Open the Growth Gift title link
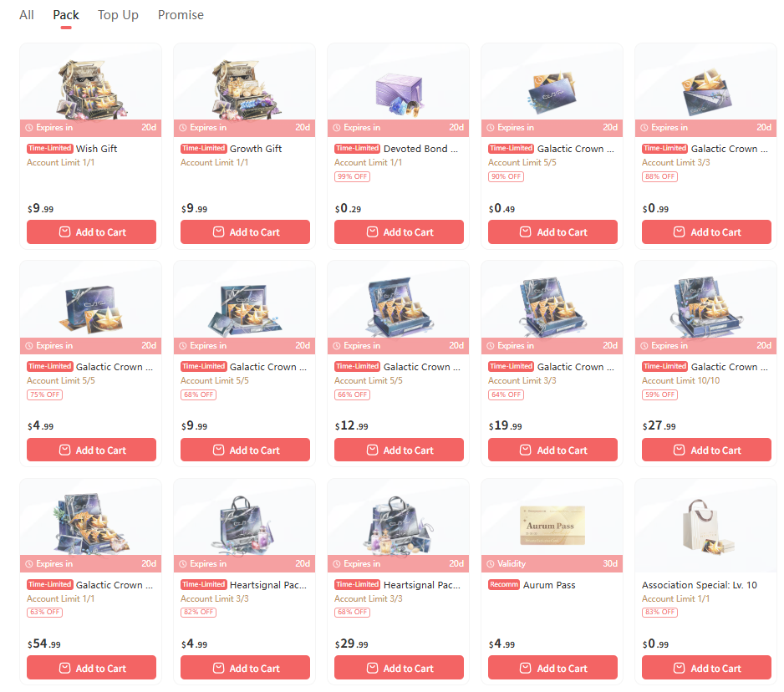 256,149
